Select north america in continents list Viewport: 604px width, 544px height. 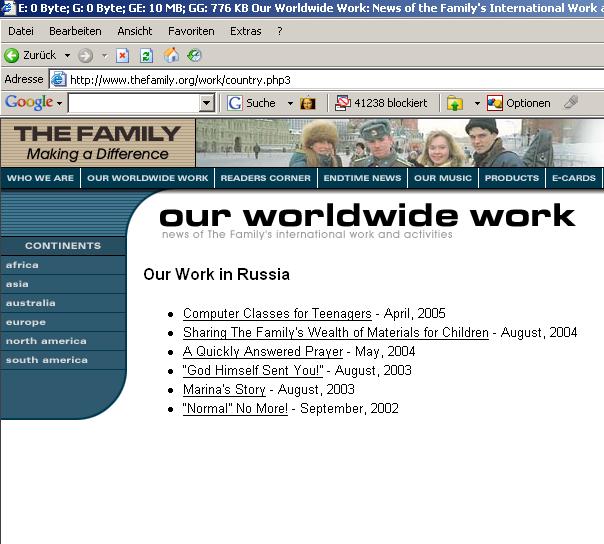coord(63,341)
